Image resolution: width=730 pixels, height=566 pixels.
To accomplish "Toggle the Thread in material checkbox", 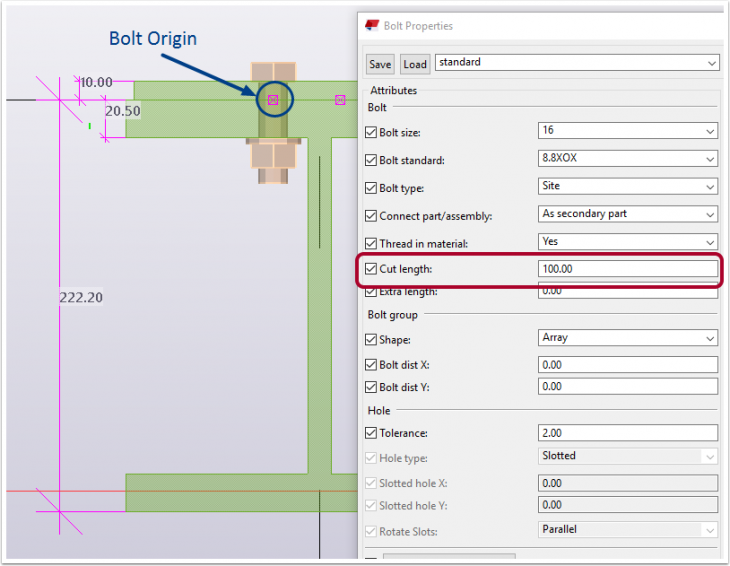I will click(371, 243).
